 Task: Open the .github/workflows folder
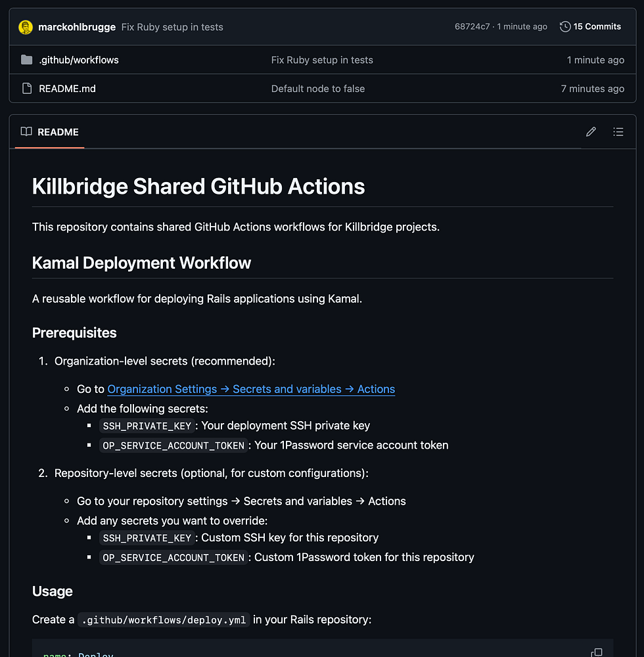coord(79,60)
